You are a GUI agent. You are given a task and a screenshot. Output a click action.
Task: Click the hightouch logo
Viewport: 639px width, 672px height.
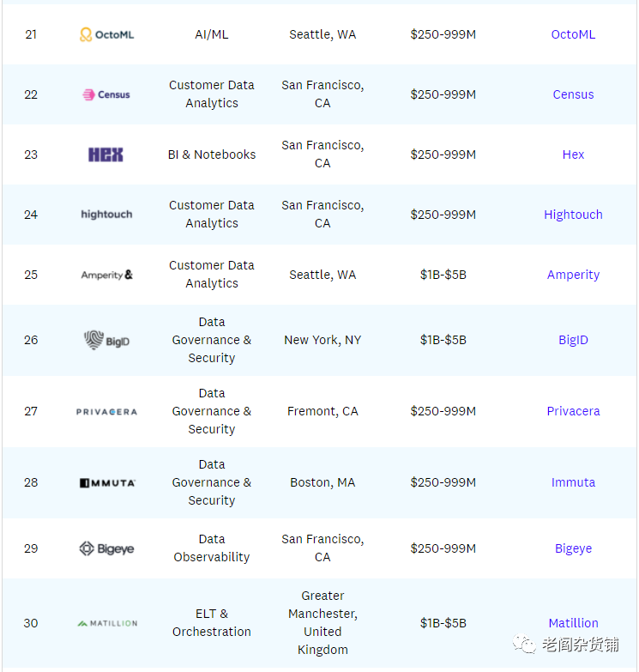pos(106,215)
